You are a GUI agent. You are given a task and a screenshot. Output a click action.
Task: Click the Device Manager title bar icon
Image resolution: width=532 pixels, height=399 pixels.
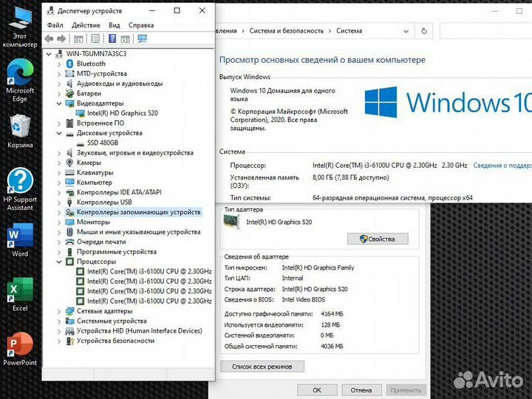point(50,11)
